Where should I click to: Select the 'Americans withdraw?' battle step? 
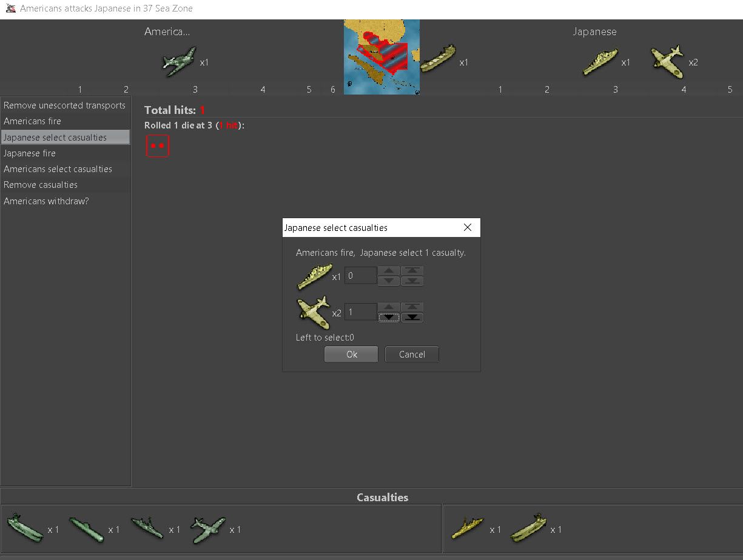pos(46,201)
